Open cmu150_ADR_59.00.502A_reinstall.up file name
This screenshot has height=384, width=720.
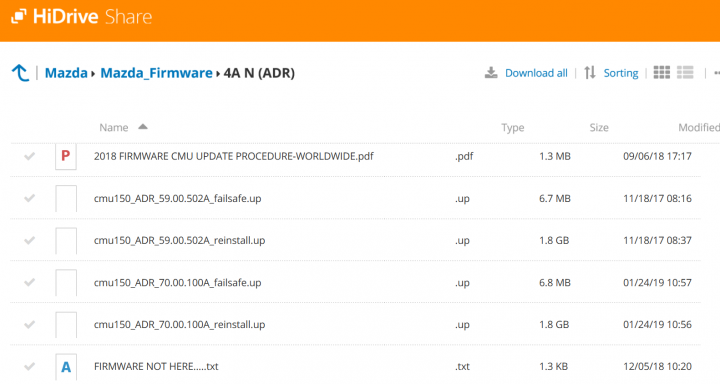(x=179, y=240)
